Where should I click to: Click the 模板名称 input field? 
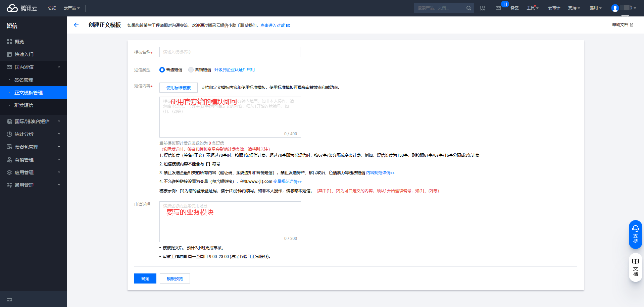click(x=230, y=52)
